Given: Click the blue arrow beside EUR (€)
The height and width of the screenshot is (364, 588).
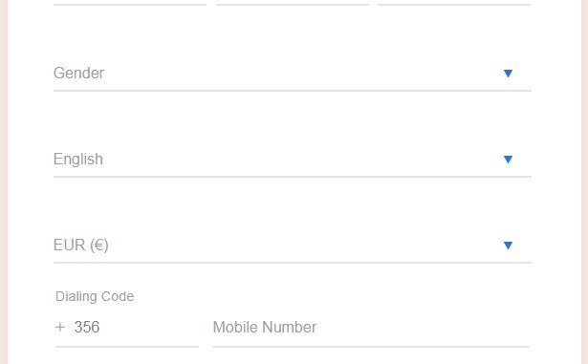Looking at the screenshot, I should (x=508, y=246).
